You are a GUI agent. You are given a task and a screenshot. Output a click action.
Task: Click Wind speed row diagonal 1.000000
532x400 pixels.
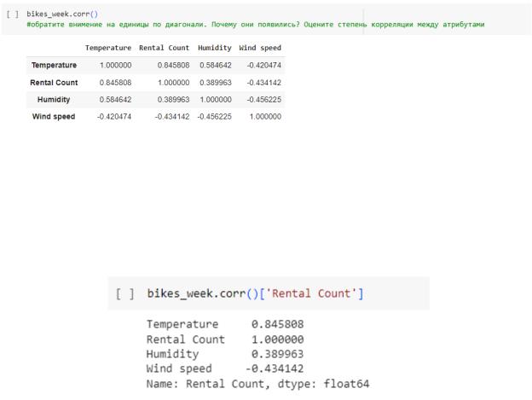265,116
